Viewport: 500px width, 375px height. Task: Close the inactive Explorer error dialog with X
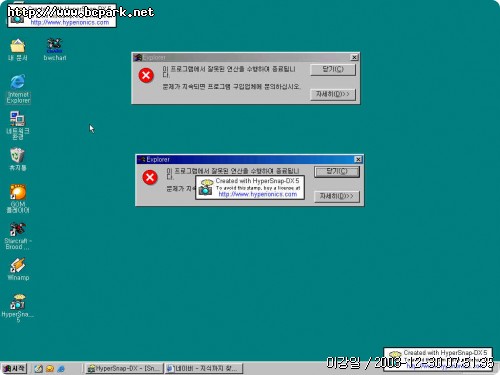tap(354, 57)
